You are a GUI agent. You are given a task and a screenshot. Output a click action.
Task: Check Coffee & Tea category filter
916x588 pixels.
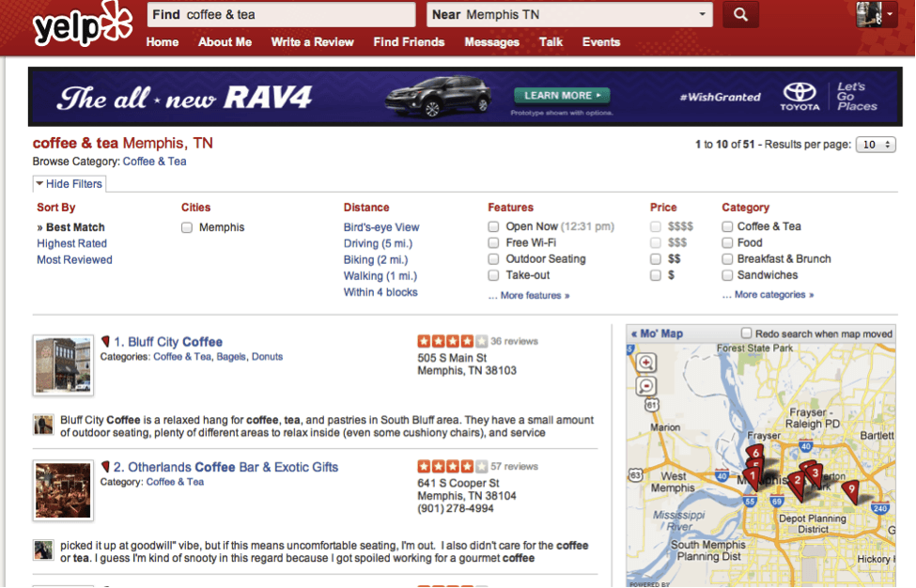pyautogui.click(x=727, y=226)
